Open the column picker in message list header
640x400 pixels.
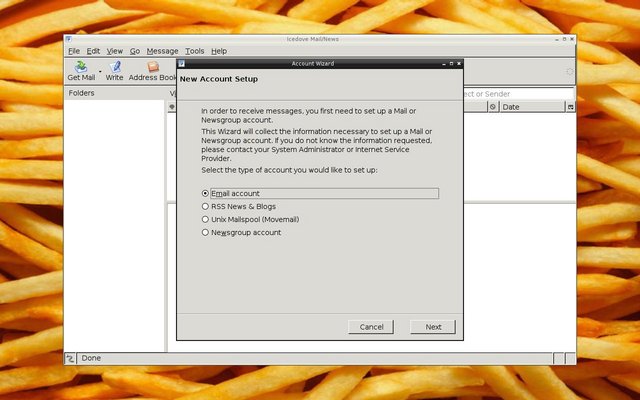(571, 107)
